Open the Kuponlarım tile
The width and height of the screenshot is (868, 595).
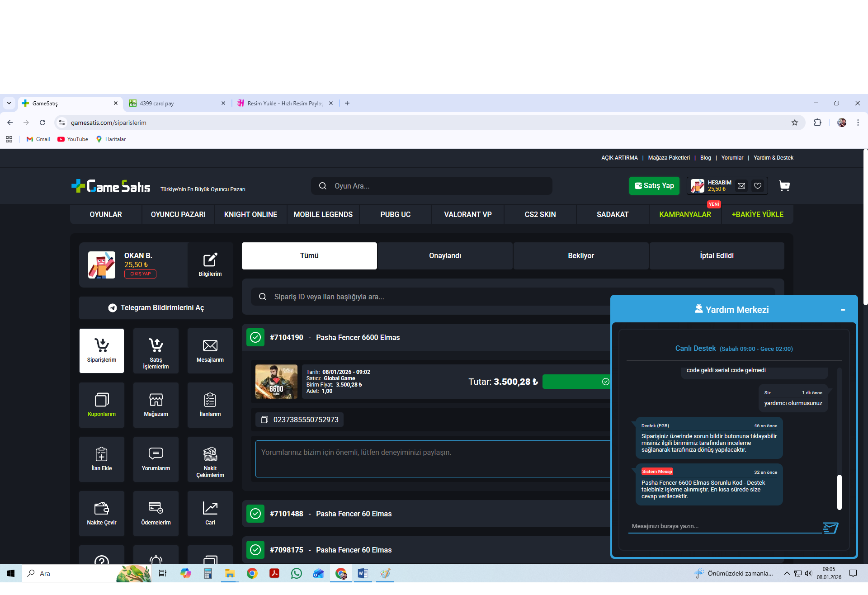[102, 405]
